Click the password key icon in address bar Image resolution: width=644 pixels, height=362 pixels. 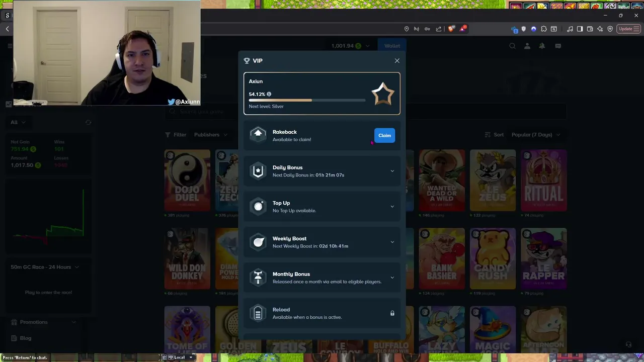(x=427, y=29)
